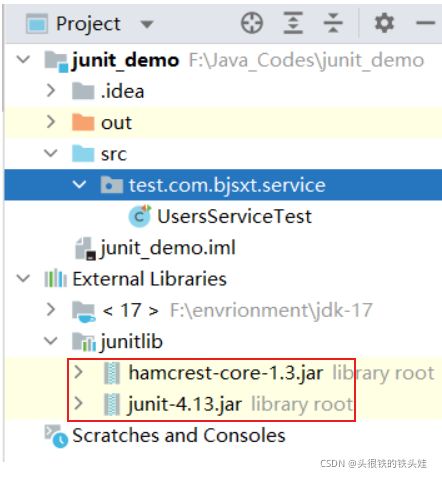The height and width of the screenshot is (477, 442).
Task: Select the External Libraries row
Action: [223, 279]
